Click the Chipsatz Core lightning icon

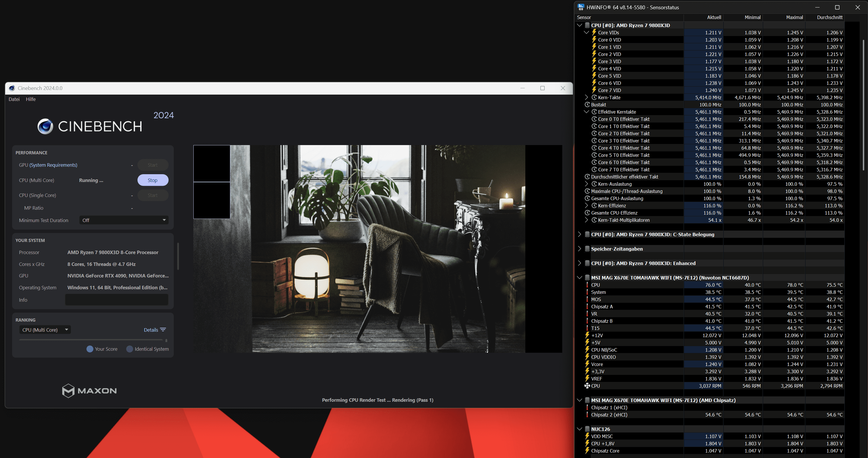tap(587, 451)
